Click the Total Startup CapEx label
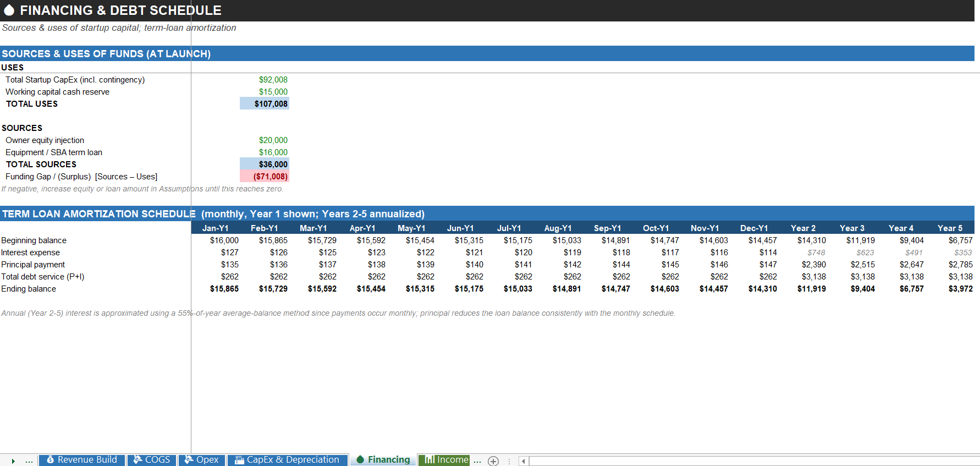980x466 pixels. click(x=75, y=80)
